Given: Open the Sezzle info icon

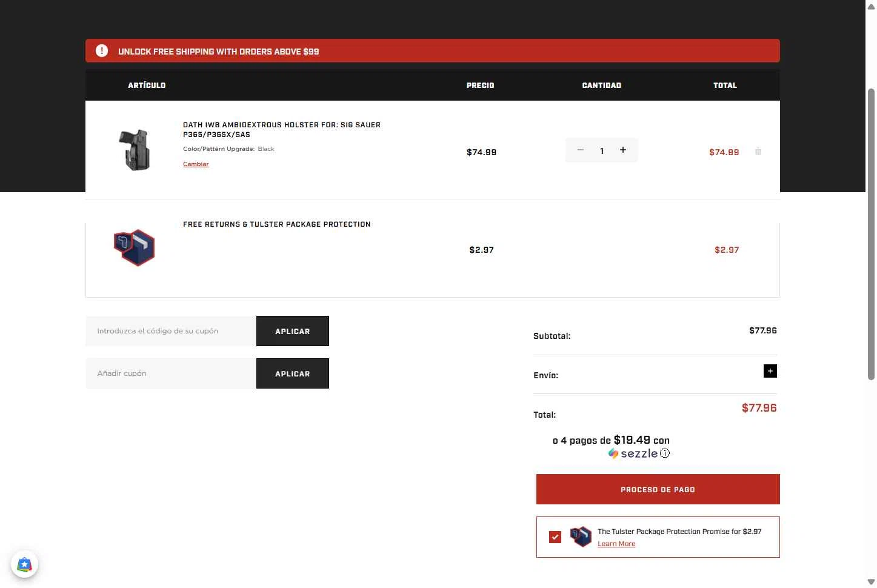Looking at the screenshot, I should [665, 453].
